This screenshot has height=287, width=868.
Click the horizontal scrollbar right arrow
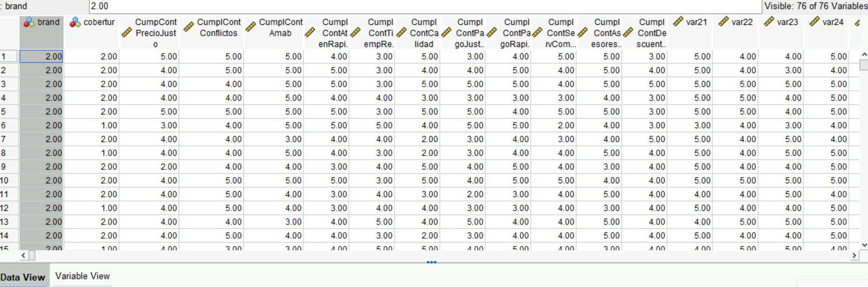pyautogui.click(x=854, y=255)
